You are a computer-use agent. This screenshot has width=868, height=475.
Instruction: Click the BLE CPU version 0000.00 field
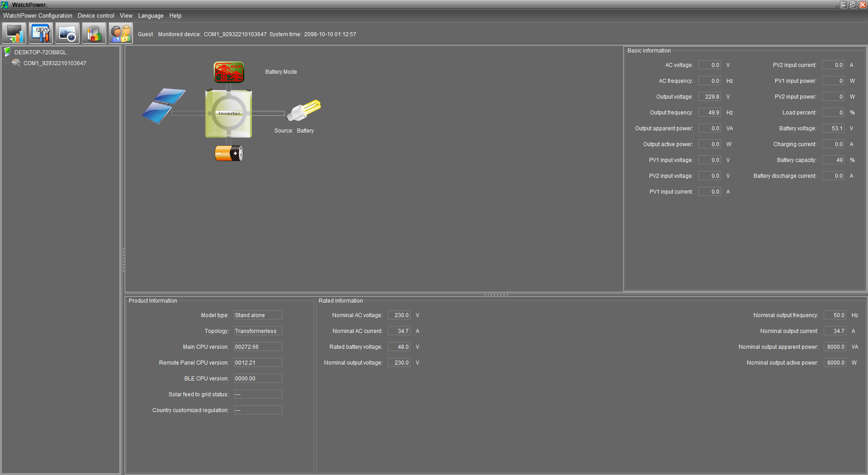258,379
